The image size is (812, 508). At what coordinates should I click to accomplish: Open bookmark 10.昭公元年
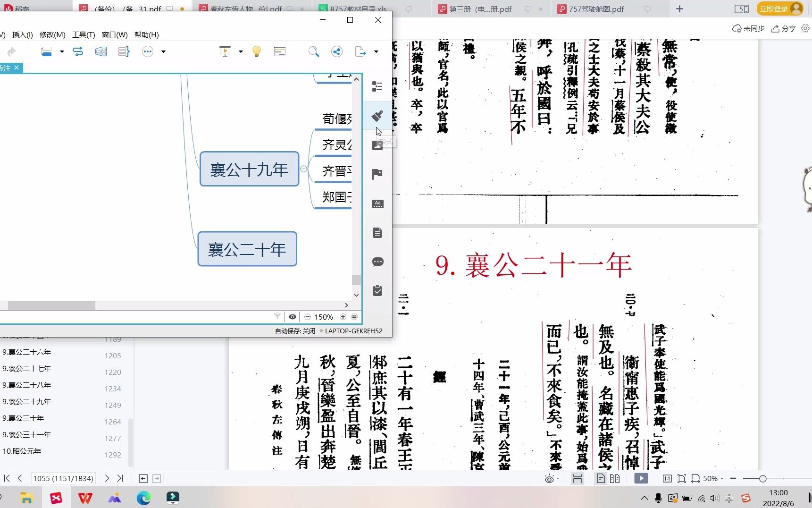click(x=22, y=451)
